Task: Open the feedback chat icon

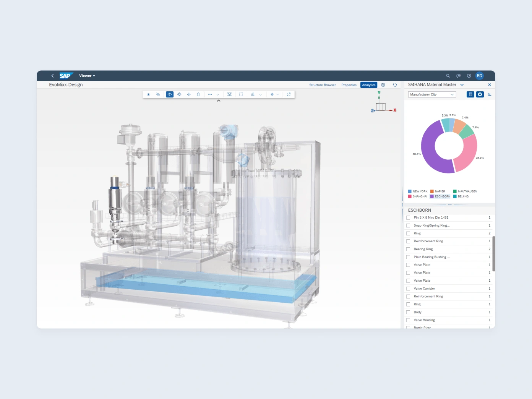Action: (x=459, y=76)
